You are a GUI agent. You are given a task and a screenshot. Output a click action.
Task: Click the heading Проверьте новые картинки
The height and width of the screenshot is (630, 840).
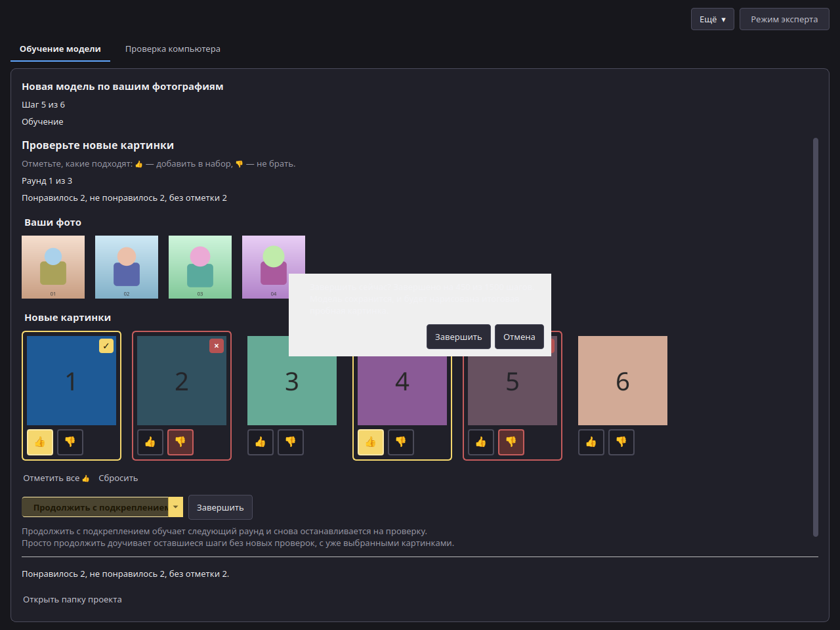click(98, 146)
